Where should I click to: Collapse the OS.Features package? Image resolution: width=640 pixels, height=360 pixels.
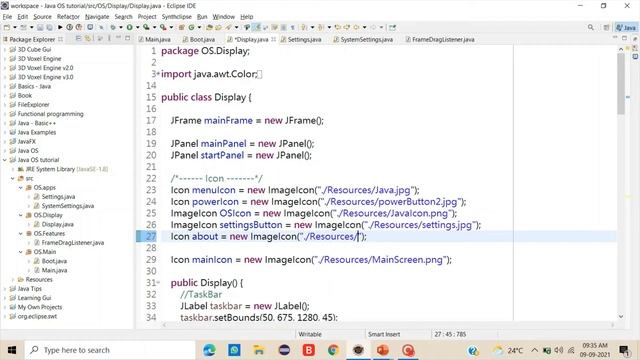(20, 233)
